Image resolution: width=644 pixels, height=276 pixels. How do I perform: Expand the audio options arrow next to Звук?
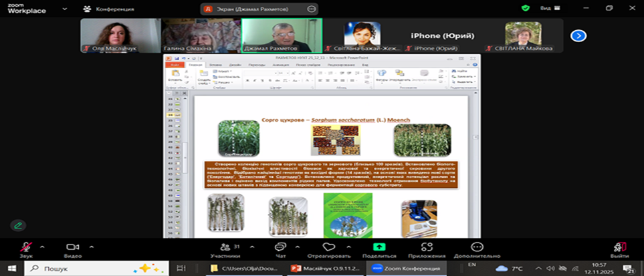click(42, 246)
